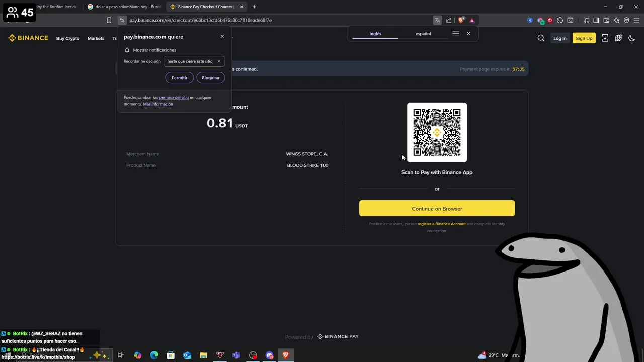Click the Log In button
The height and width of the screenshot is (362, 644).
click(559, 38)
